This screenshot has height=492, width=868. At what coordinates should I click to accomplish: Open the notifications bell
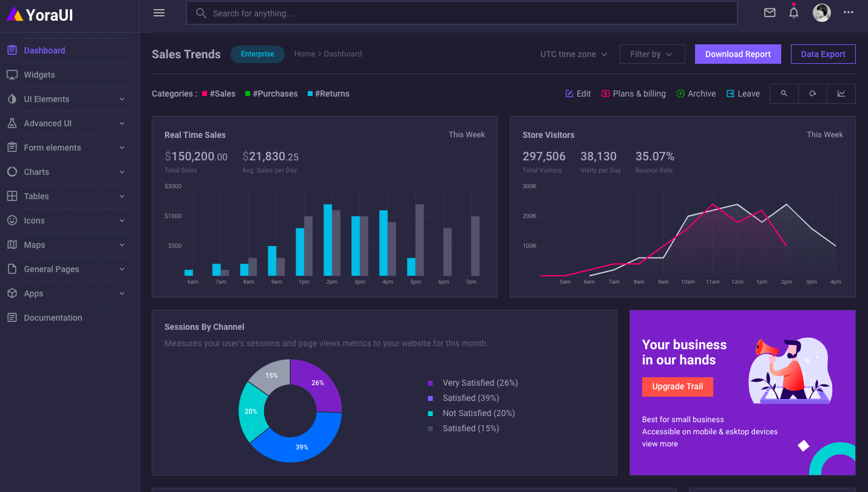click(793, 13)
